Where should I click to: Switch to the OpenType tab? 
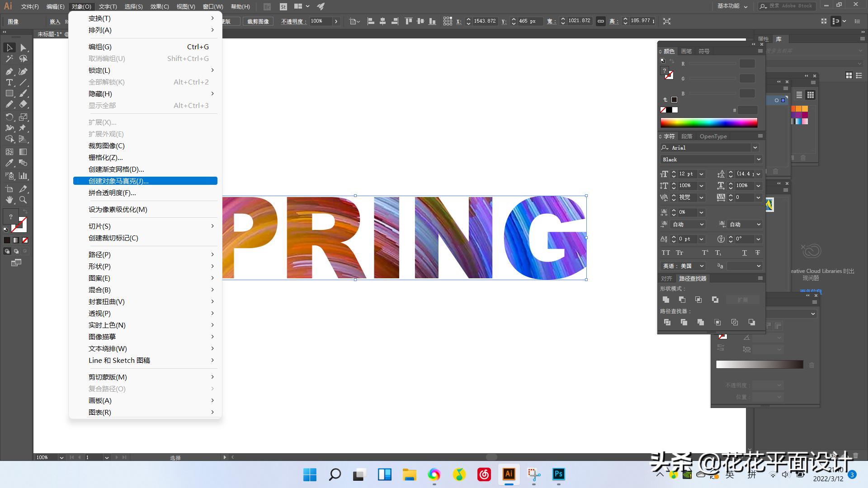click(713, 136)
